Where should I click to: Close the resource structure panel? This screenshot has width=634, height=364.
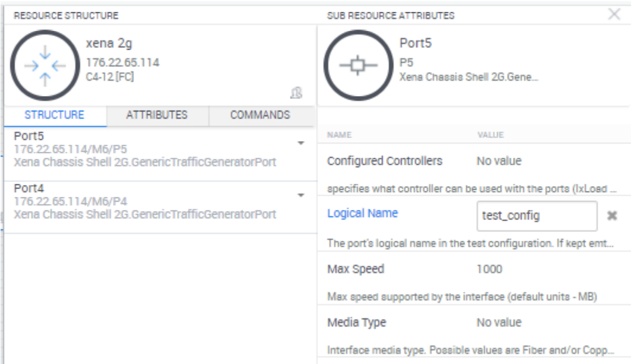pos(614,14)
